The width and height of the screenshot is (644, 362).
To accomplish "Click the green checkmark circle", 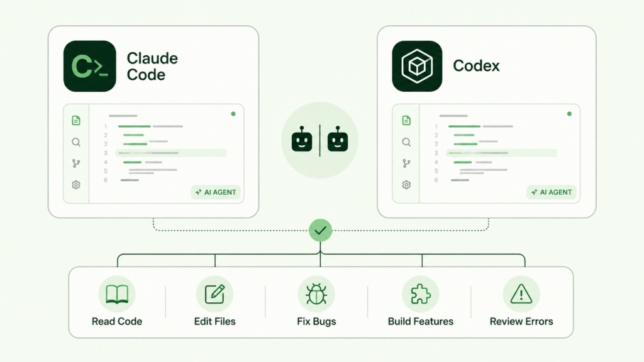I will pyautogui.click(x=320, y=230).
